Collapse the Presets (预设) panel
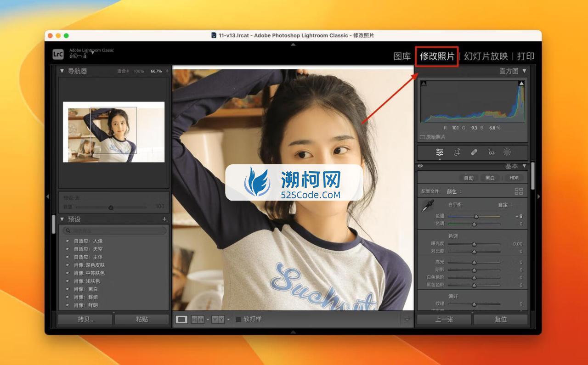588x365 pixels. click(62, 219)
